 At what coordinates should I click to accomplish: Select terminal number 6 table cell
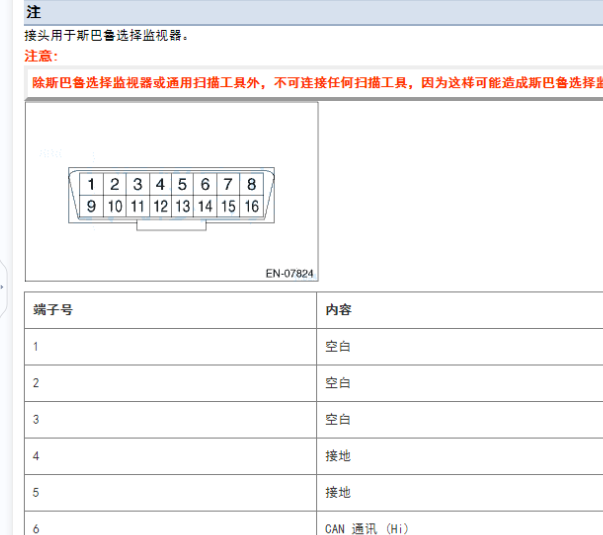click(170, 523)
